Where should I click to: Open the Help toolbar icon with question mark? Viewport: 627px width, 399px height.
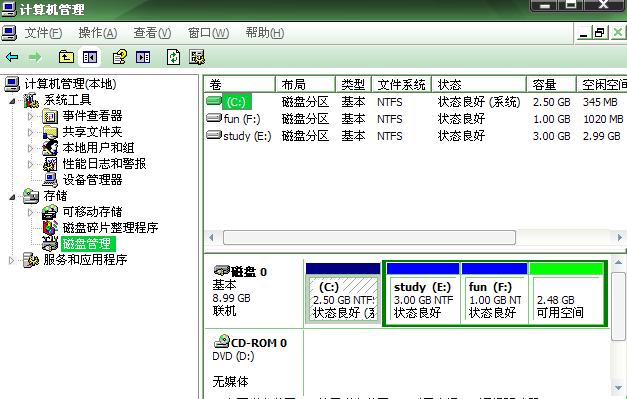(x=120, y=57)
